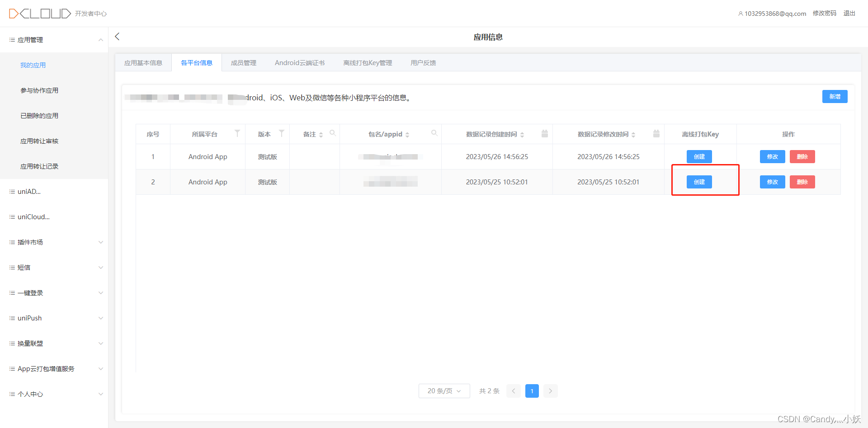Click the 2023/05/26 14:56:25 creation time
Image resolution: width=868 pixels, height=428 pixels.
[x=497, y=157]
